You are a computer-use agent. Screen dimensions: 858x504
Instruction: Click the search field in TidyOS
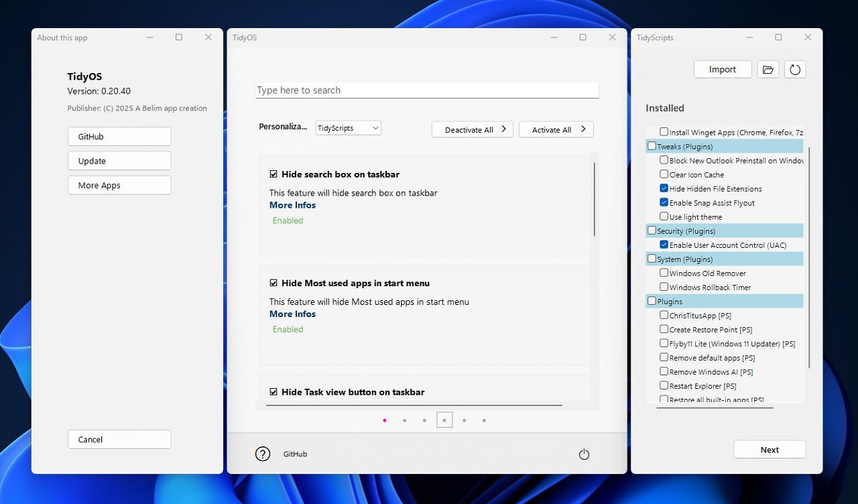pyautogui.click(x=427, y=90)
